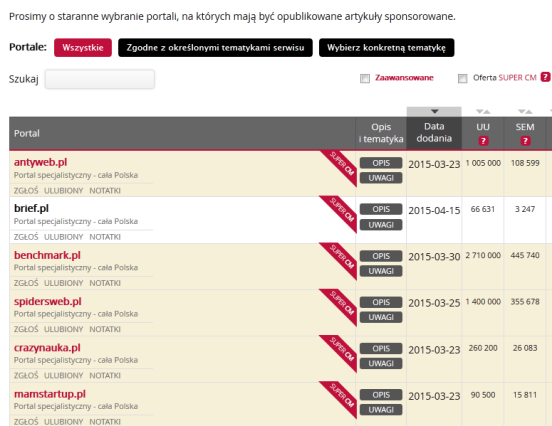Open the brief.pl portal link
Viewport: 552px width, 426px height.
point(31,208)
